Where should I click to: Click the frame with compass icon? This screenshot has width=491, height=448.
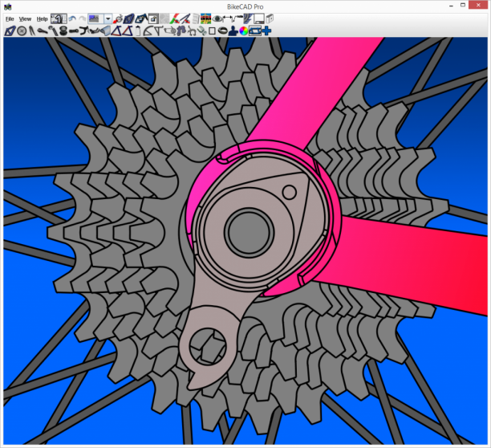point(141,18)
